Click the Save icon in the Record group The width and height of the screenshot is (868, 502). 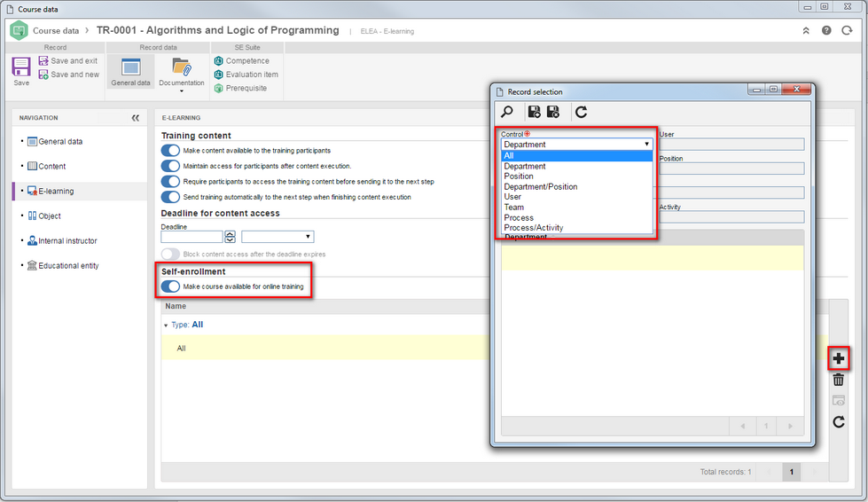tap(21, 67)
